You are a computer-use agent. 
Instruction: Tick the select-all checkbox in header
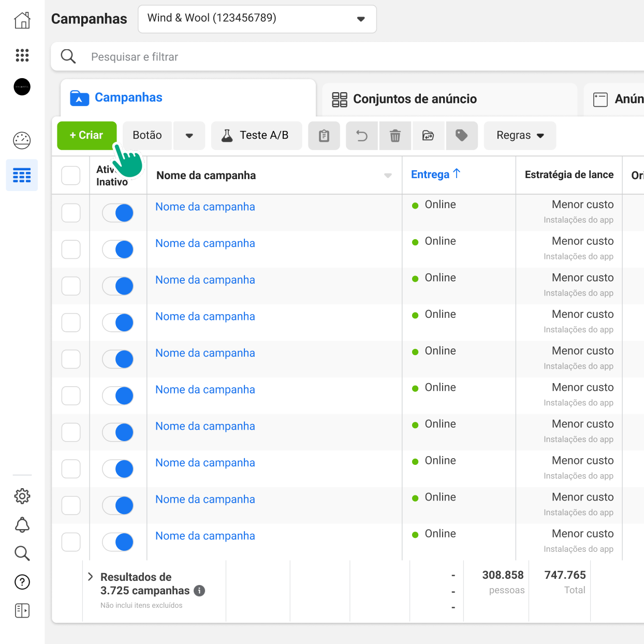click(71, 175)
